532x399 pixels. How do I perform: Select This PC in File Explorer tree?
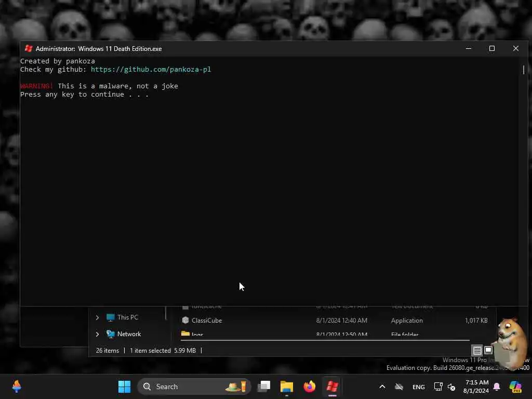click(128, 317)
